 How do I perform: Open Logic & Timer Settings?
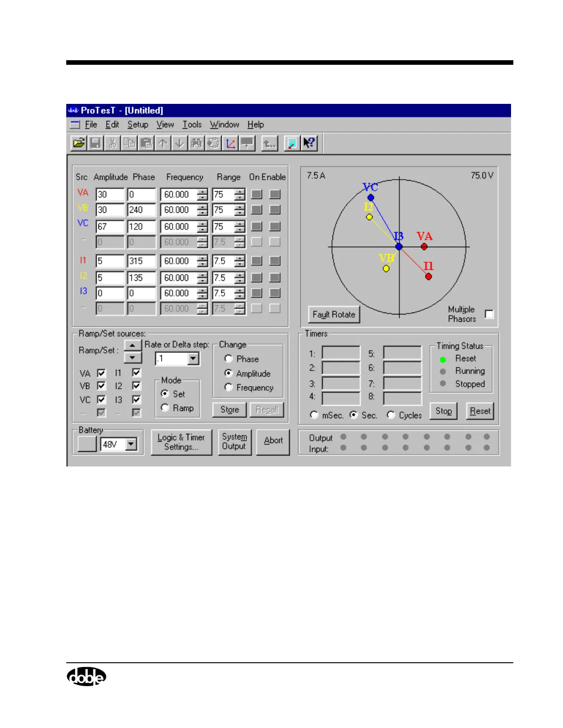tap(181, 442)
